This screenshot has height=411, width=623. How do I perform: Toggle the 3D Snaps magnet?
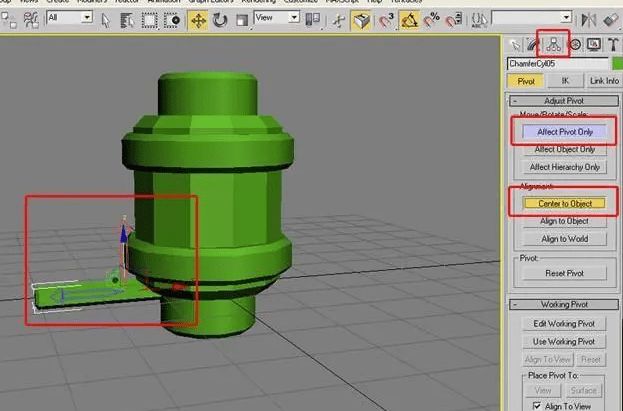click(x=385, y=20)
